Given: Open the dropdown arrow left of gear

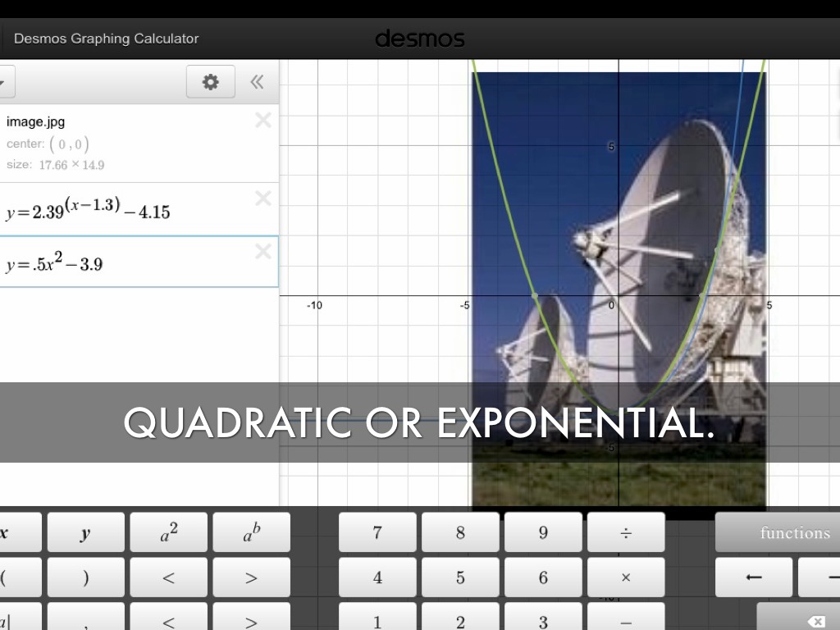Looking at the screenshot, I should point(4,82).
